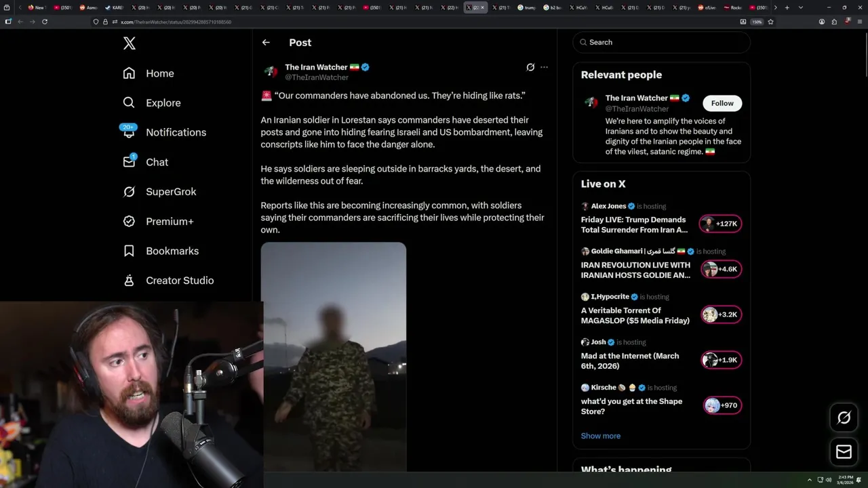Toggle sidebar button in toolbar

8,22
